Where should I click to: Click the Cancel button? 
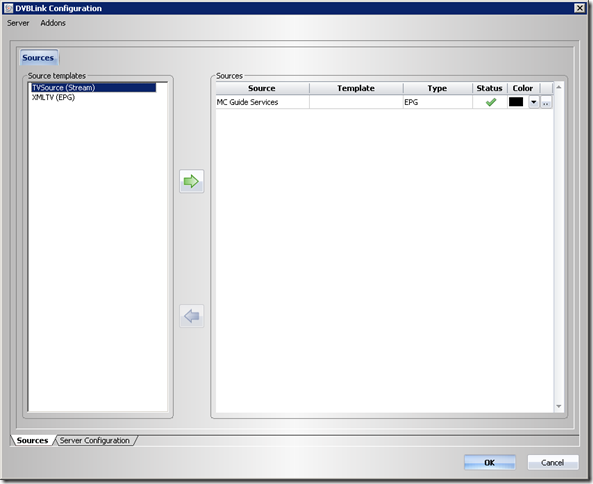[x=553, y=462]
